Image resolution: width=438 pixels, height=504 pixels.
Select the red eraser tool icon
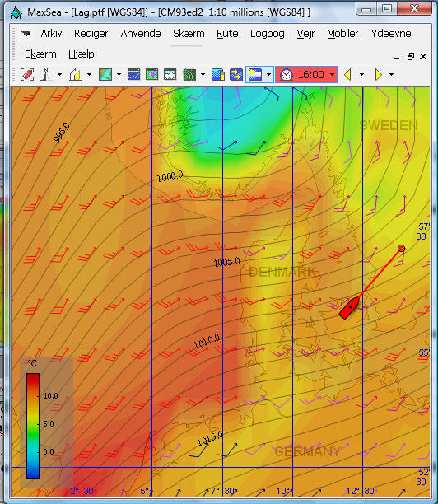(x=27, y=75)
